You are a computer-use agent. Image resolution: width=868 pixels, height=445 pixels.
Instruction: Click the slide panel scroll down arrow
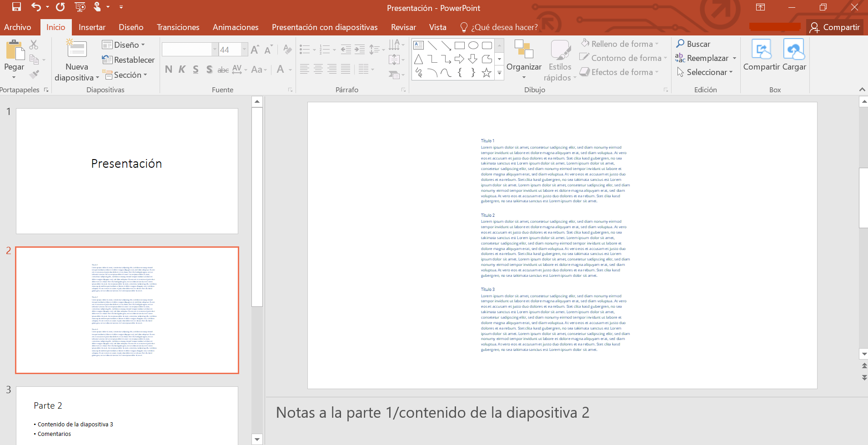coord(257,439)
